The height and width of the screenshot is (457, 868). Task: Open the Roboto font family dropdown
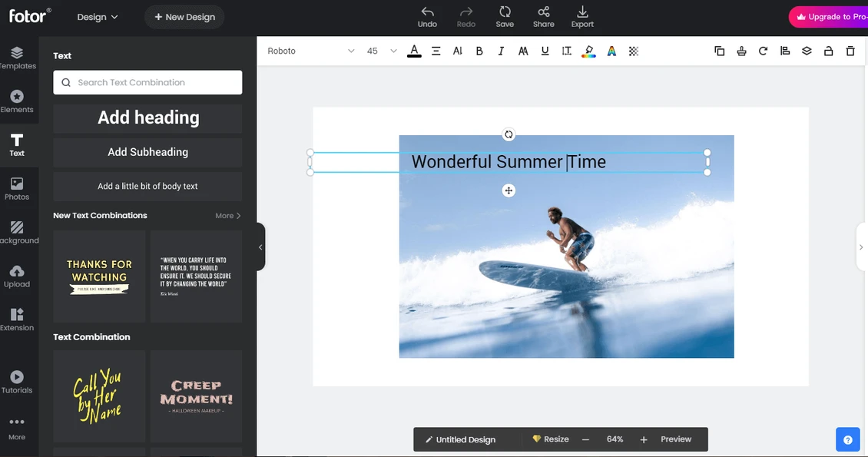click(x=310, y=51)
